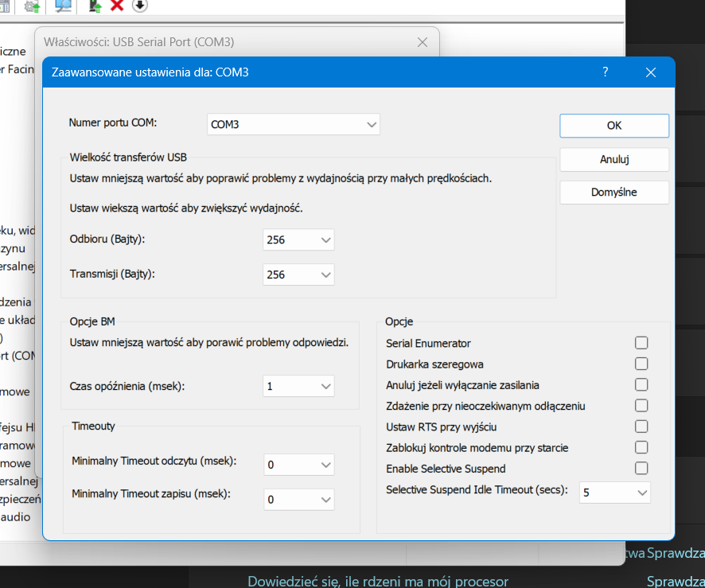Open the Czas opóźnienia (msek) dropdown

click(298, 386)
